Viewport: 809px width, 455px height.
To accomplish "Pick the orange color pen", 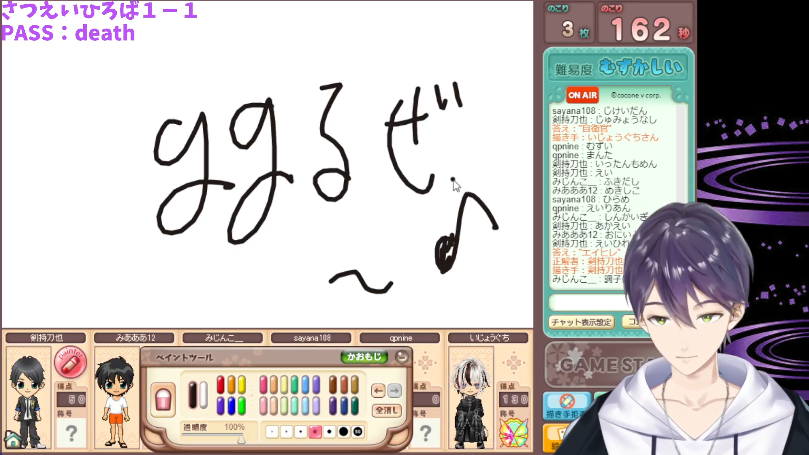I will 231,385.
